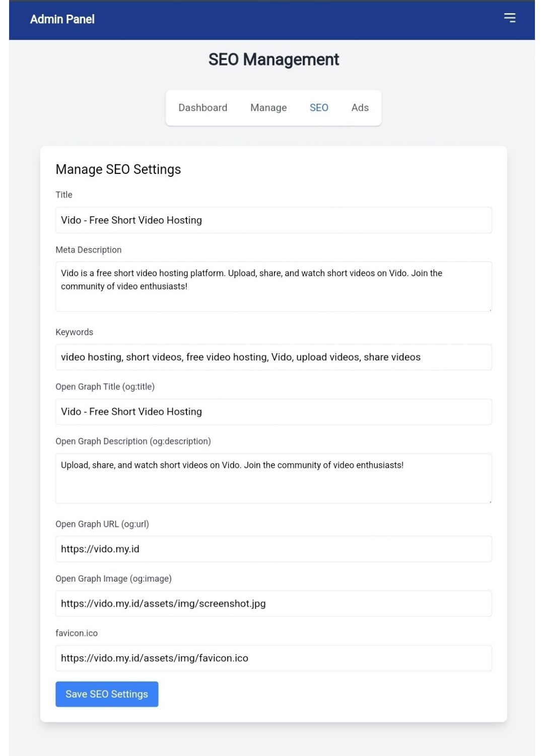Click the Open Graph URL field
Image resolution: width=544 pixels, height=756 pixels.
point(274,549)
